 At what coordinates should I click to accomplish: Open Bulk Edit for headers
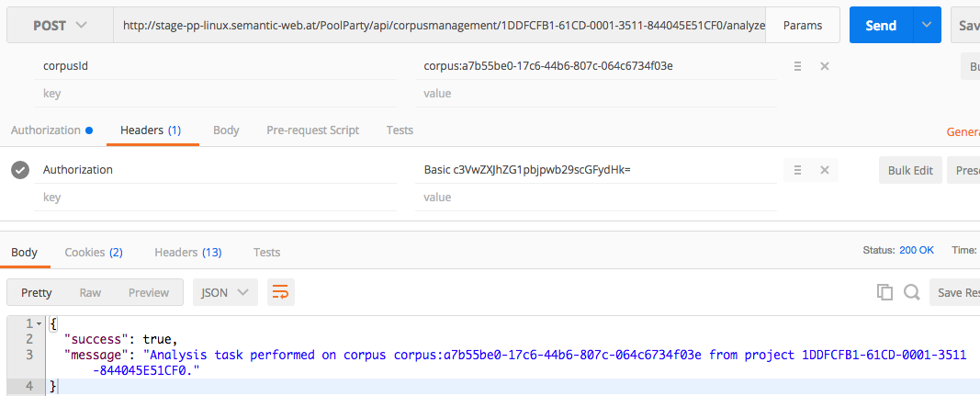pyautogui.click(x=910, y=170)
